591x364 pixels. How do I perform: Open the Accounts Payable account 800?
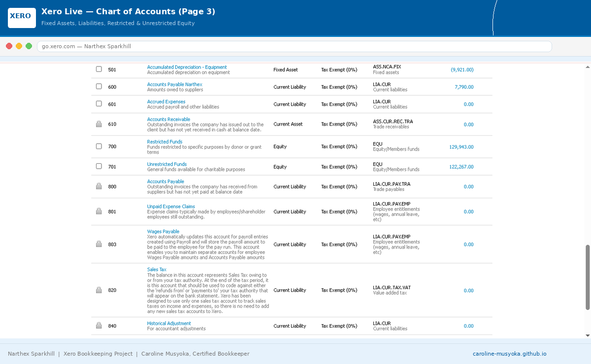coord(165,182)
